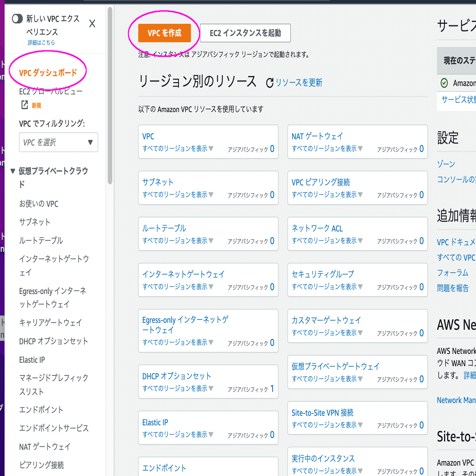Expand すべてのリージョンを表示 in カスタマーゲートウェイ card
This screenshot has height=476, width=476.
point(327,333)
